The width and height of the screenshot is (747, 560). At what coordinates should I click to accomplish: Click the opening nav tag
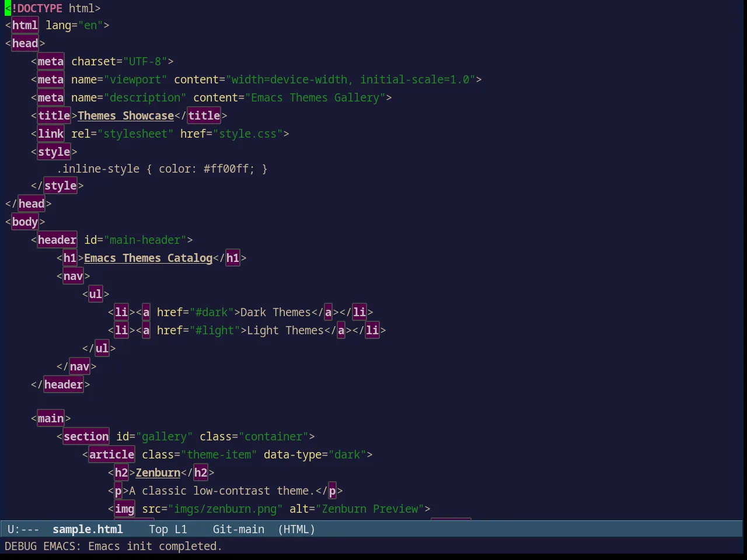tap(74, 276)
